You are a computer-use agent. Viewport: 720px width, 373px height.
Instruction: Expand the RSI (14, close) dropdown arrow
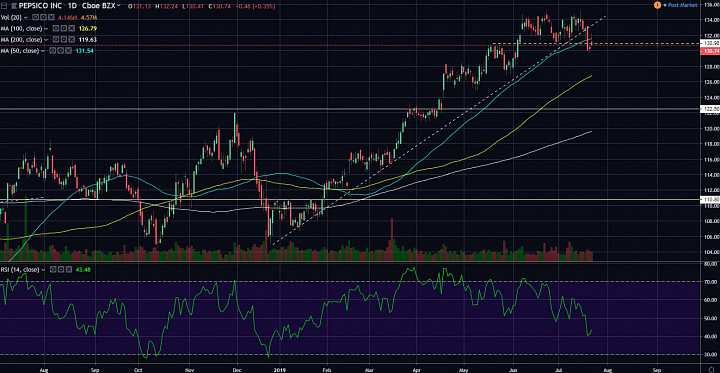pyautogui.click(x=43, y=270)
